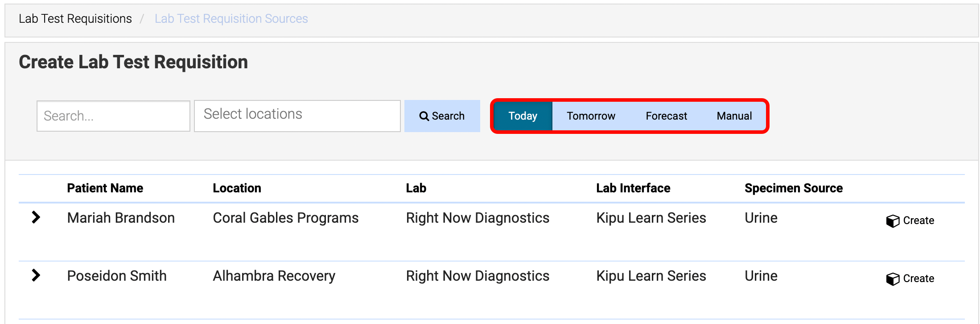Open the Select locations dropdown
The height and width of the screenshot is (324, 980).
(x=297, y=116)
